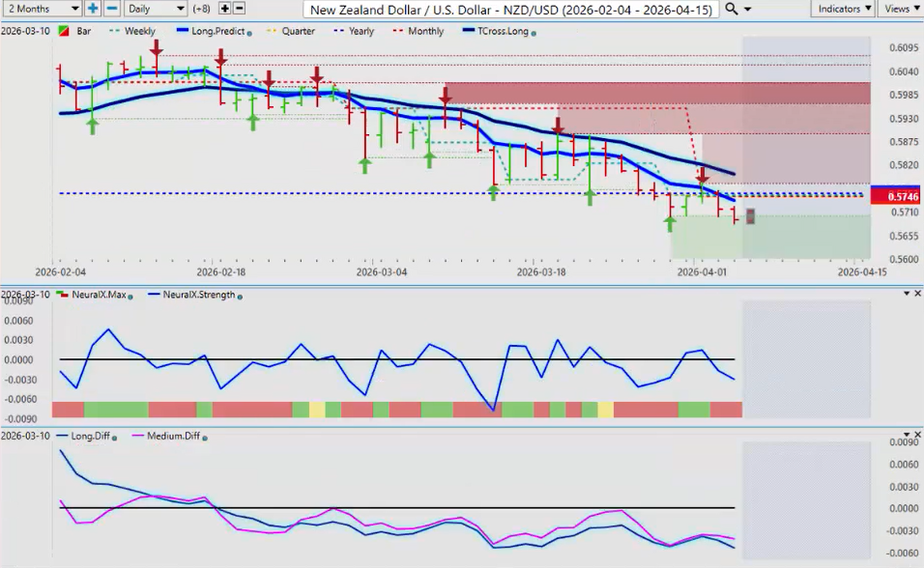
Task: Toggle the Monthly legend line
Action: (x=419, y=31)
